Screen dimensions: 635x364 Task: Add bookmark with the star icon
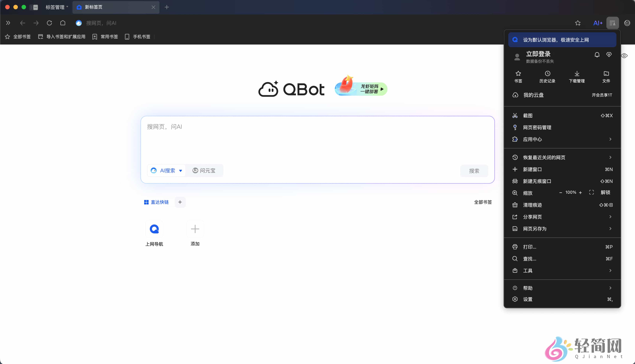(x=578, y=23)
